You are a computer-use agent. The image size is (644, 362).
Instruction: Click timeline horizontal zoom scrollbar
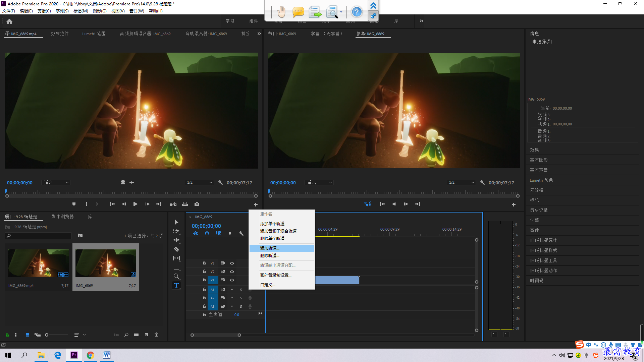click(x=216, y=335)
